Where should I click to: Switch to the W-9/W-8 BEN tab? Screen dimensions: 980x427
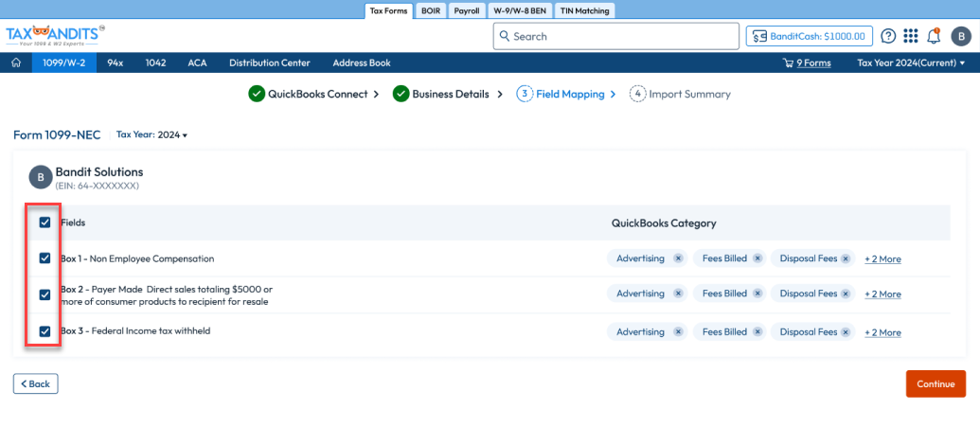click(x=519, y=10)
